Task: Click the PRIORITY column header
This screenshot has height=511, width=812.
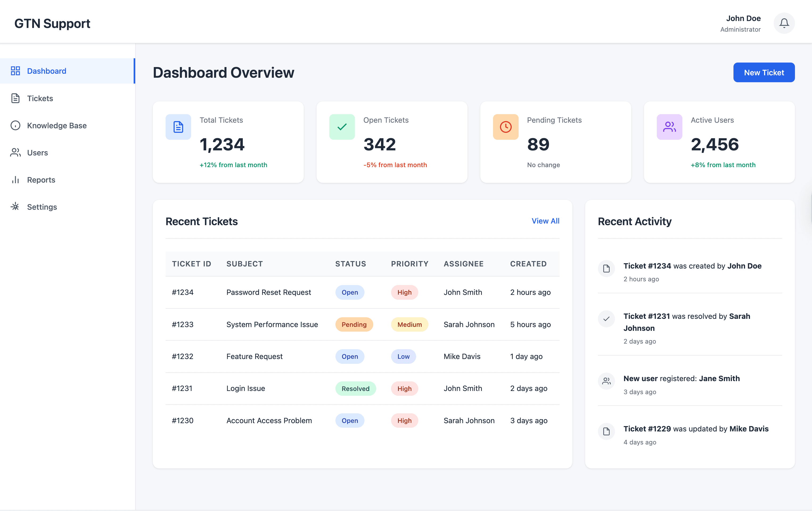Action: 409,263
